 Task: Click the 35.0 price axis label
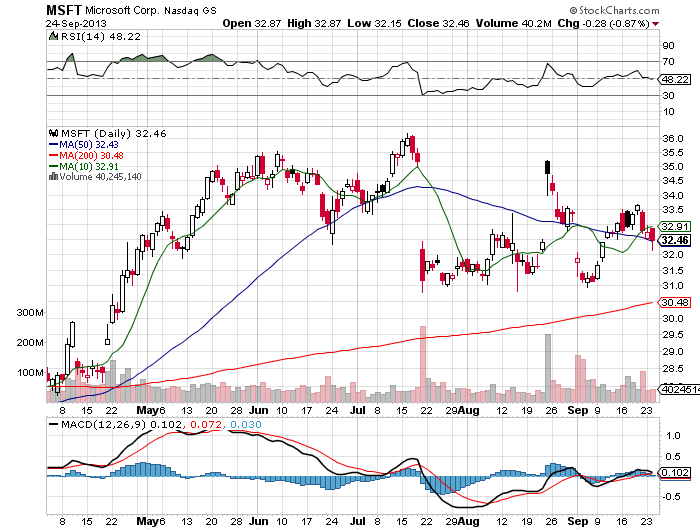coord(673,167)
